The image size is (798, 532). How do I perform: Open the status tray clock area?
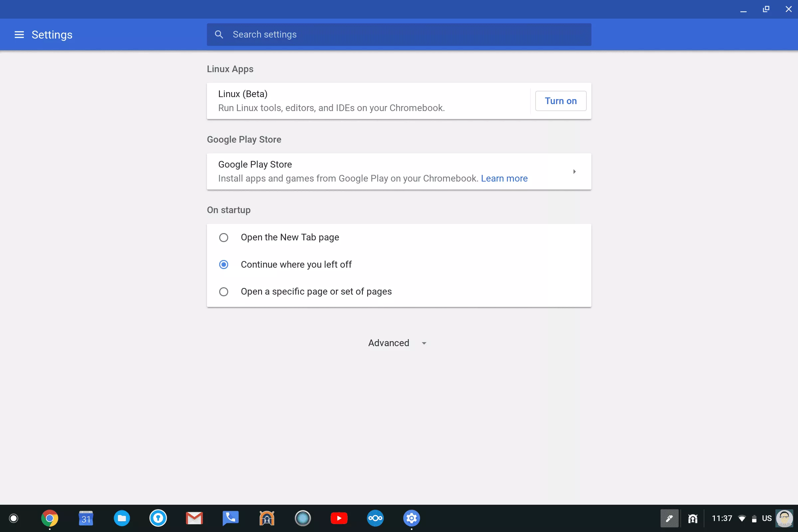721,518
